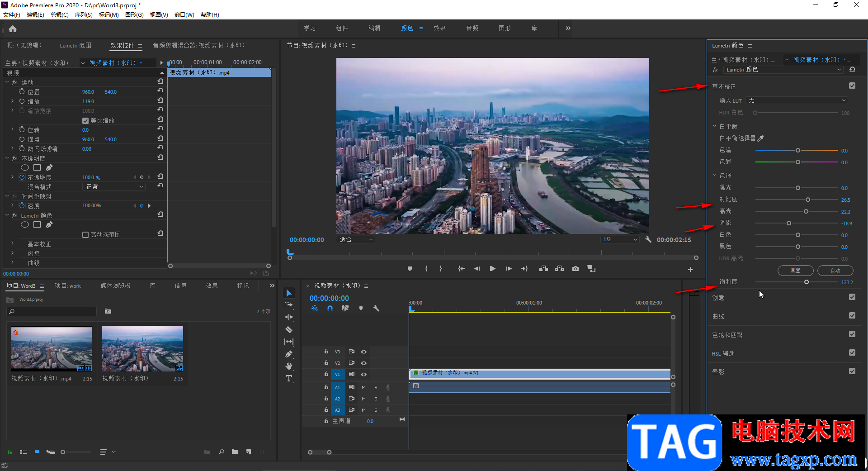
Task: Click the Lift button in Program Monitor
Action: 543,269
